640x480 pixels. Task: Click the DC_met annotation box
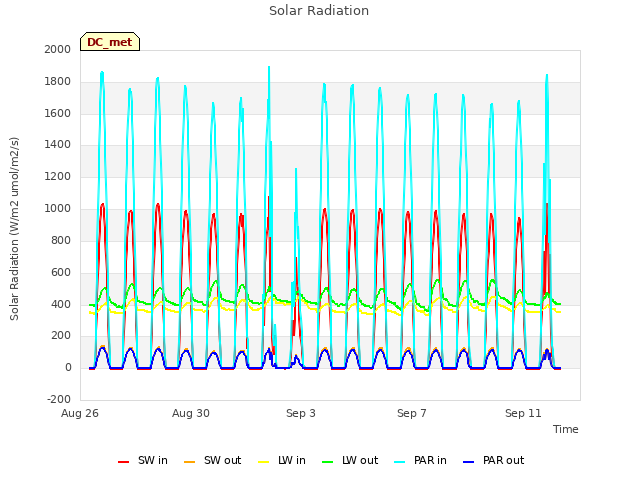pos(110,42)
